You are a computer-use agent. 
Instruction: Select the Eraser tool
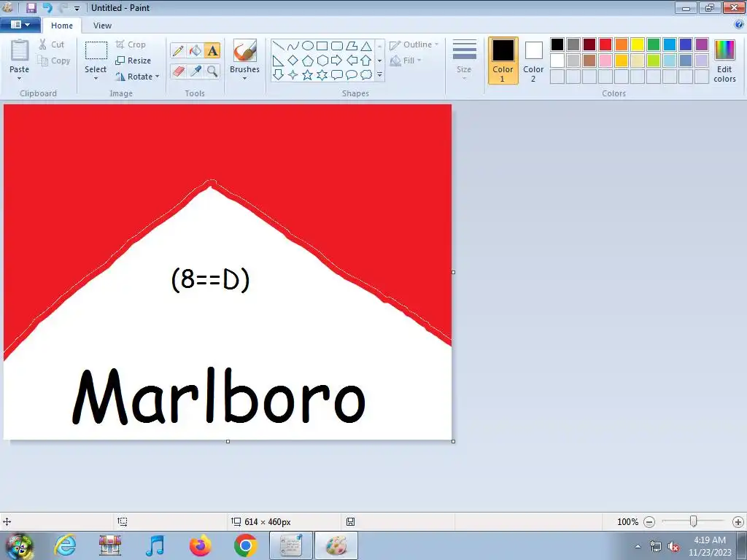(178, 71)
